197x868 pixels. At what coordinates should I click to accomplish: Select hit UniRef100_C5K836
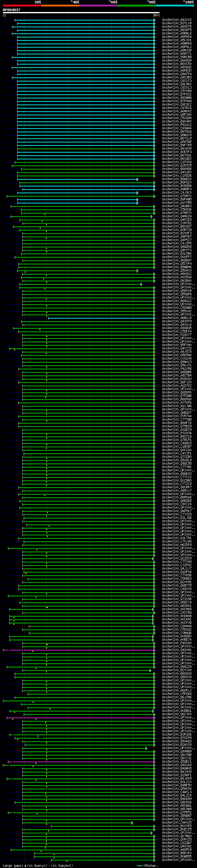tap(177, 210)
